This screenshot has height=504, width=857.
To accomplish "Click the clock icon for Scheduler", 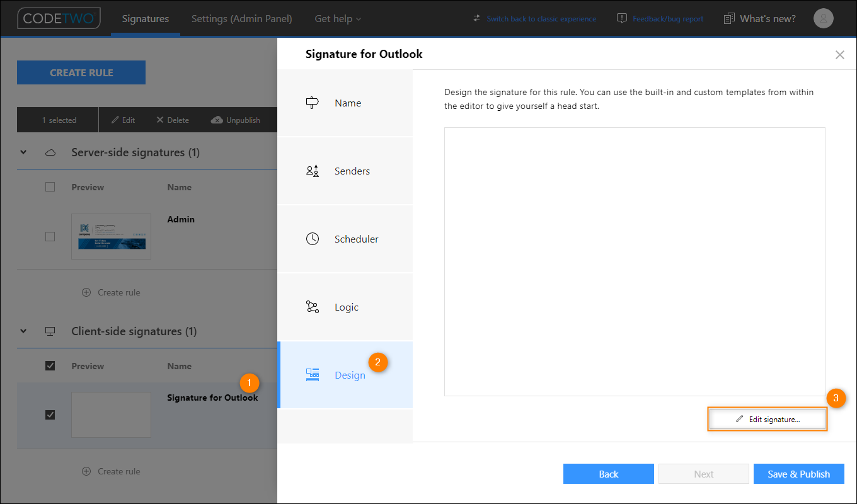I will (313, 239).
